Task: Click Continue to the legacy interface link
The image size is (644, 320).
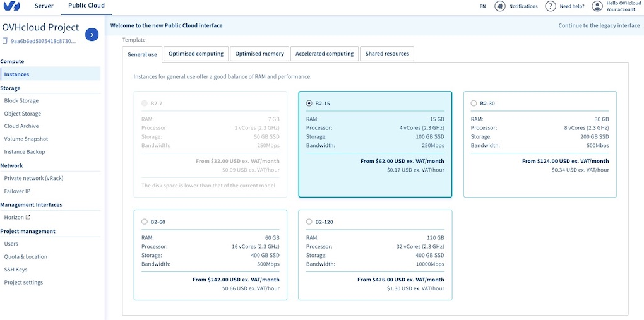Action: pos(599,25)
